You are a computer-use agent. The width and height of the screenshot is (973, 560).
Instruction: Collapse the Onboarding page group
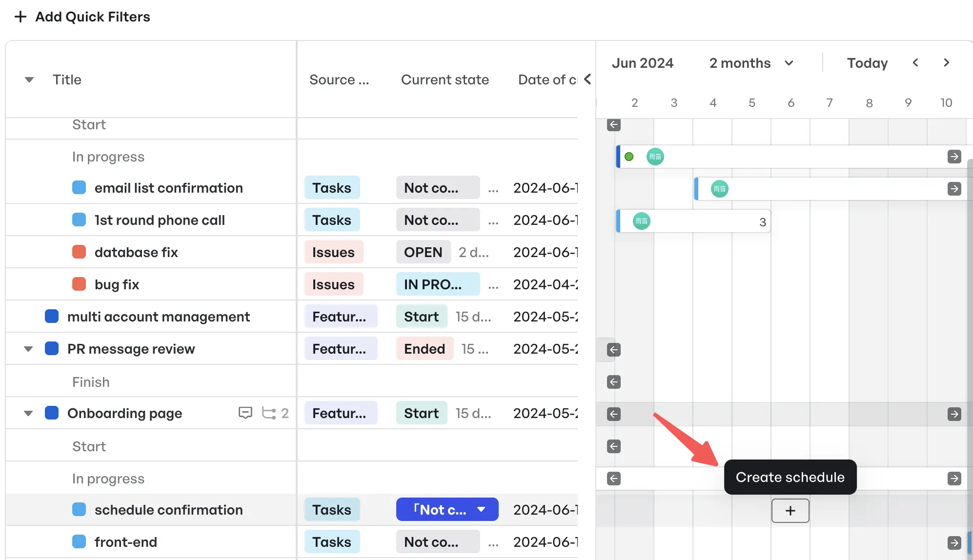click(x=28, y=413)
